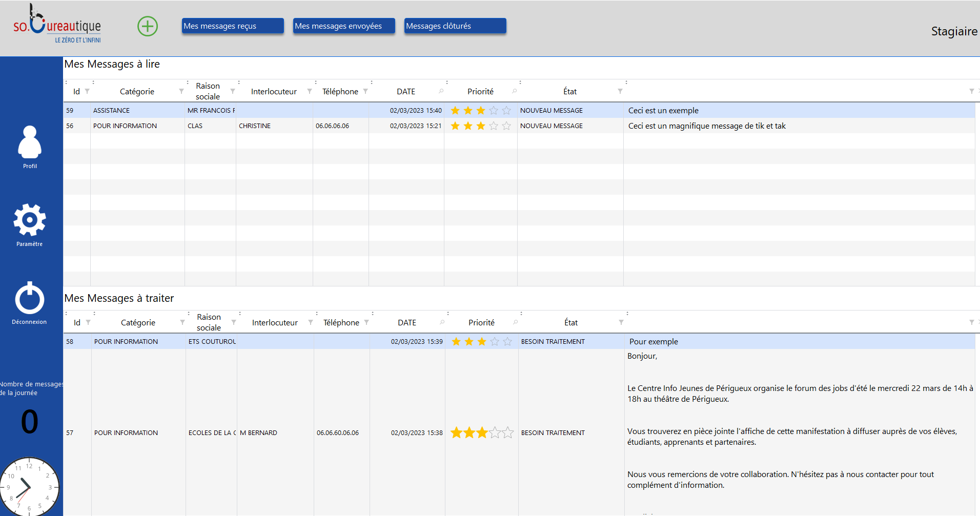This screenshot has width=980, height=516.
Task: Click the so.bureautique logo
Action: [x=57, y=26]
